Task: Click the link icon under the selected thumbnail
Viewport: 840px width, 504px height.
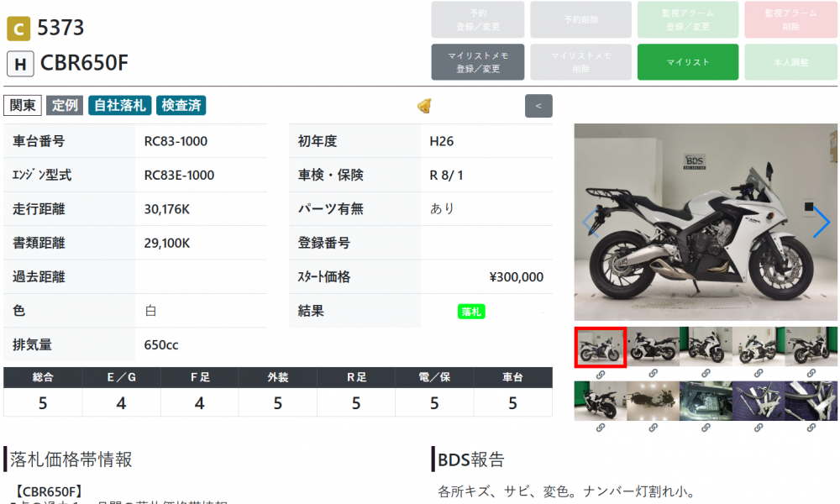Action: pyautogui.click(x=600, y=375)
